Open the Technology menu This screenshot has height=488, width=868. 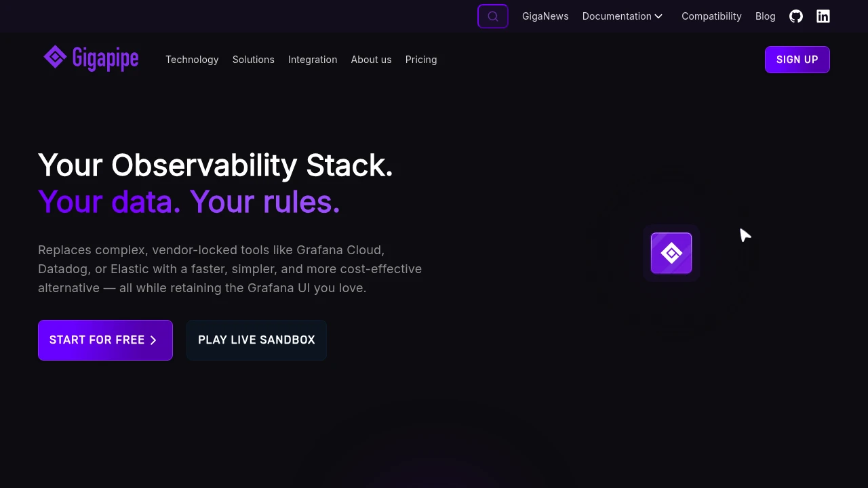(x=192, y=60)
